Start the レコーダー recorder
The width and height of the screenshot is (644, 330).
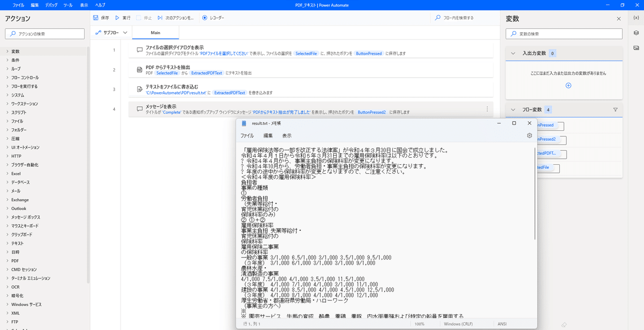click(x=213, y=18)
